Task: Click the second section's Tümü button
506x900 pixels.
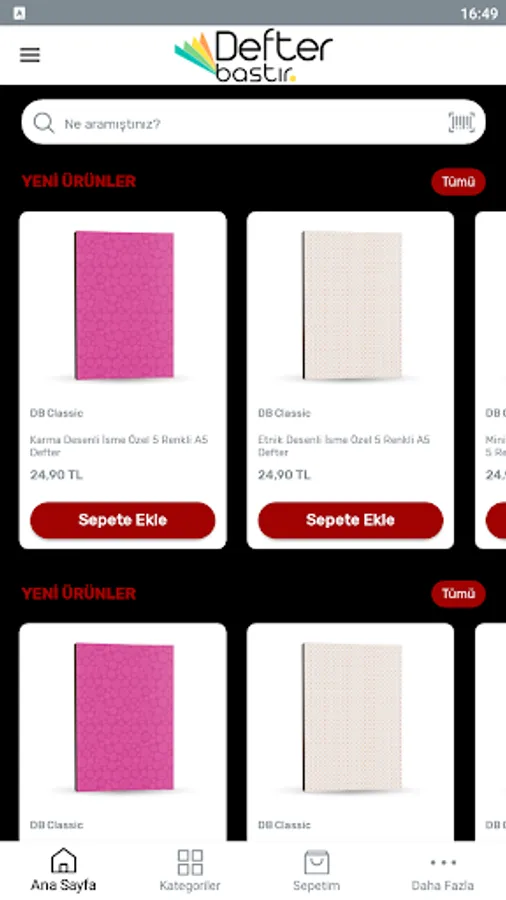Action: [458, 594]
